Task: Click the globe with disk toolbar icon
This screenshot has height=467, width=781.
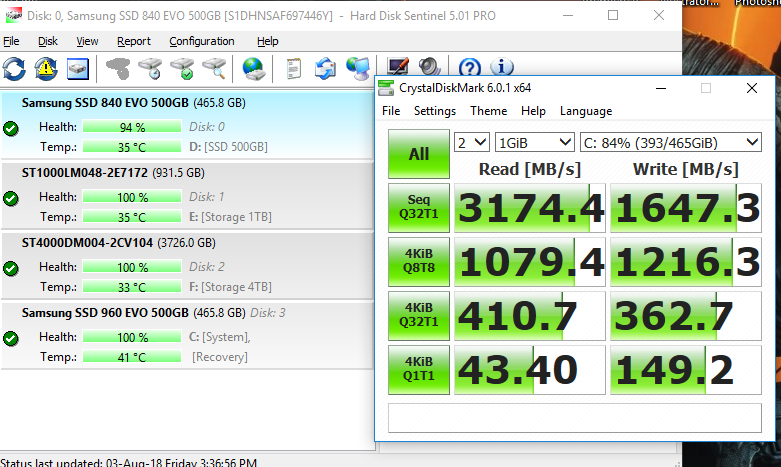Action: point(254,69)
